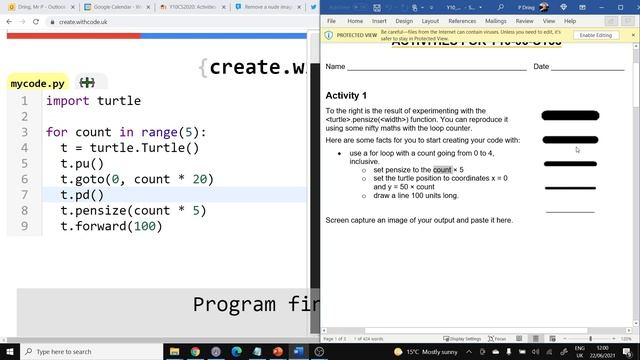The width and height of the screenshot is (640, 360).
Task: Click the Word zoom slider handle
Action: pos(590,339)
